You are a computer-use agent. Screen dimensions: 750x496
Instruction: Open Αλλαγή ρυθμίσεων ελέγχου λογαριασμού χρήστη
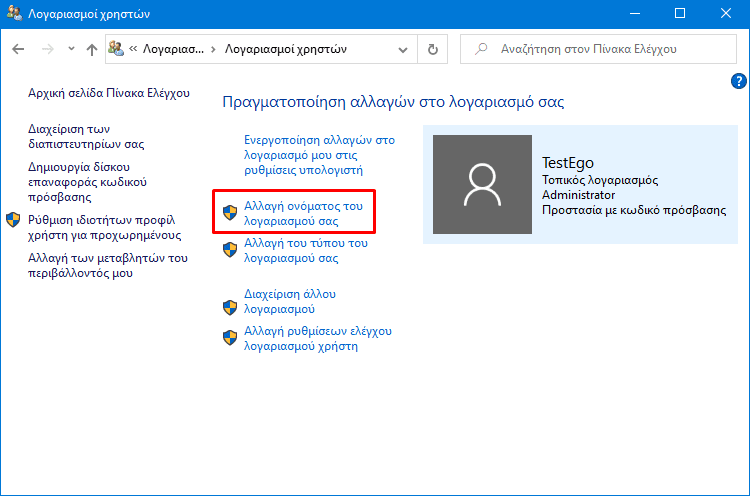[x=318, y=338]
